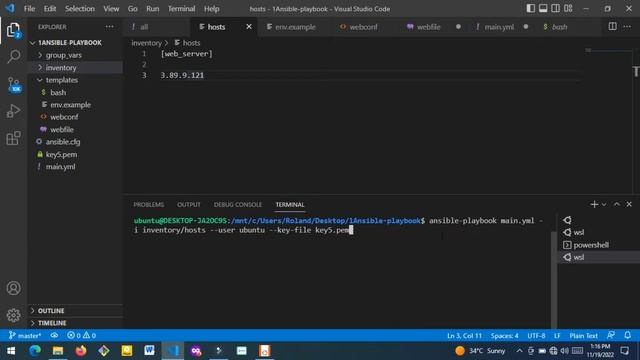Open the Explorer view in activity bar
This screenshot has height=360, width=640.
[13, 30]
